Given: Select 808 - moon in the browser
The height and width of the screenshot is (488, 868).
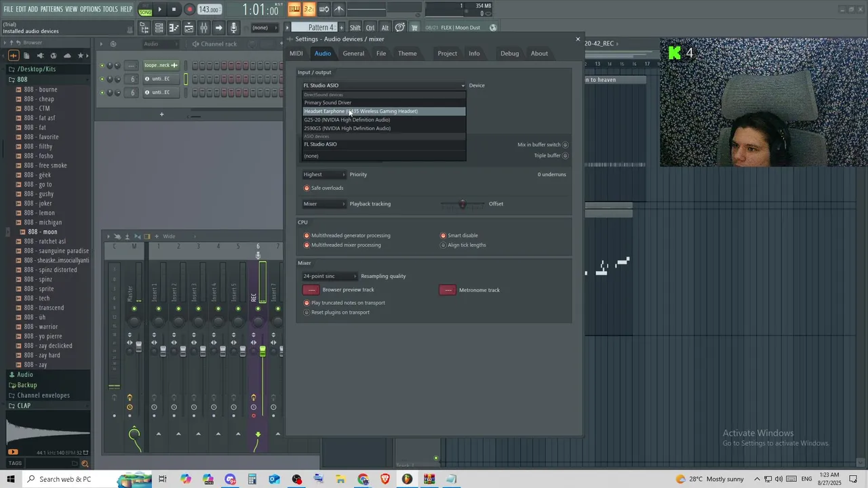Looking at the screenshot, I should 42,232.
